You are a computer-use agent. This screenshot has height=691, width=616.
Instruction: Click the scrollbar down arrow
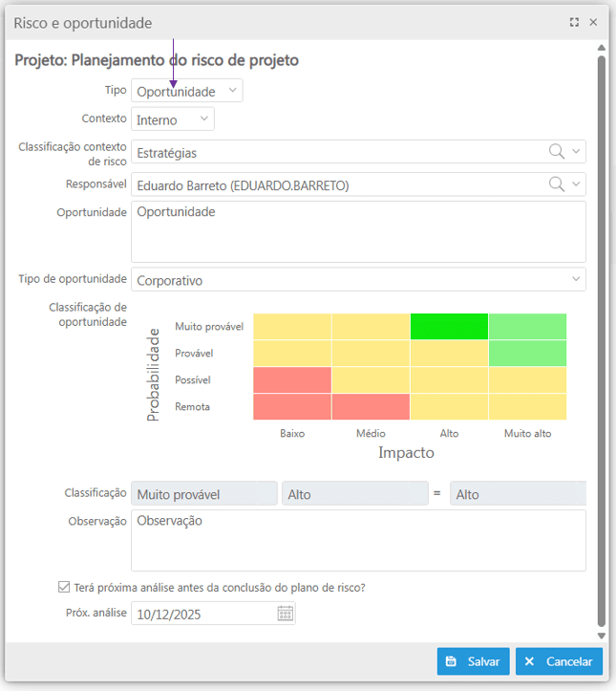(x=601, y=635)
